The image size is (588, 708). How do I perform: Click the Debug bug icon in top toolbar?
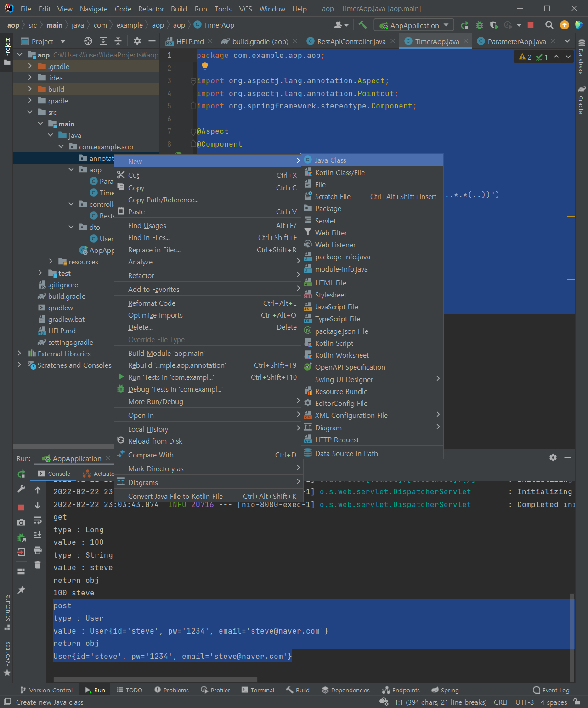coord(480,25)
